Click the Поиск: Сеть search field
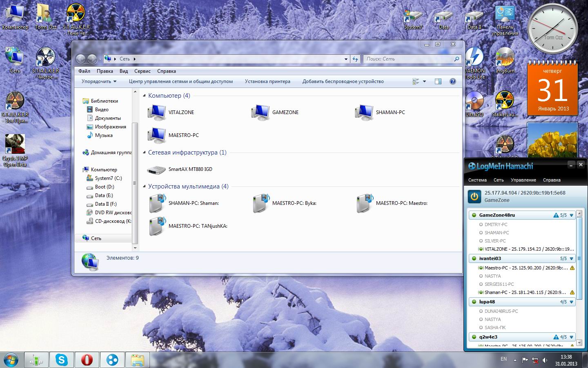 click(x=412, y=59)
